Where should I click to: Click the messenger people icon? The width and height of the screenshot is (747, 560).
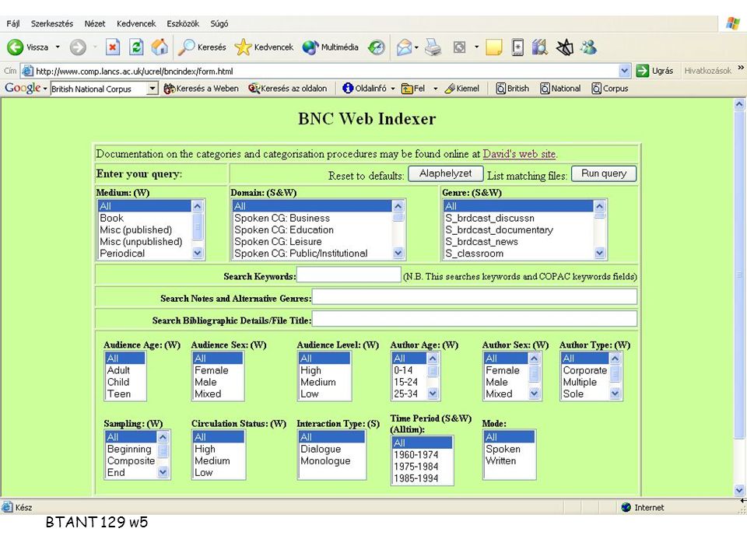pyautogui.click(x=589, y=47)
